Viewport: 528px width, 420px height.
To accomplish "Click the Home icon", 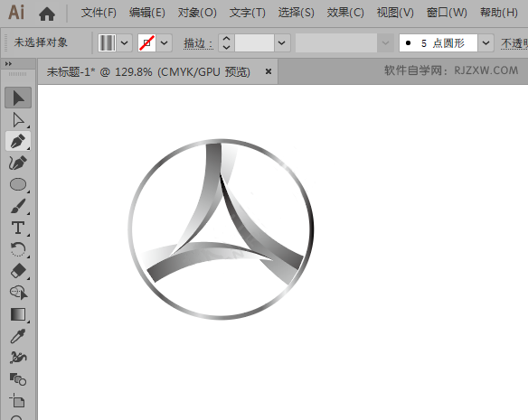I will [47, 14].
